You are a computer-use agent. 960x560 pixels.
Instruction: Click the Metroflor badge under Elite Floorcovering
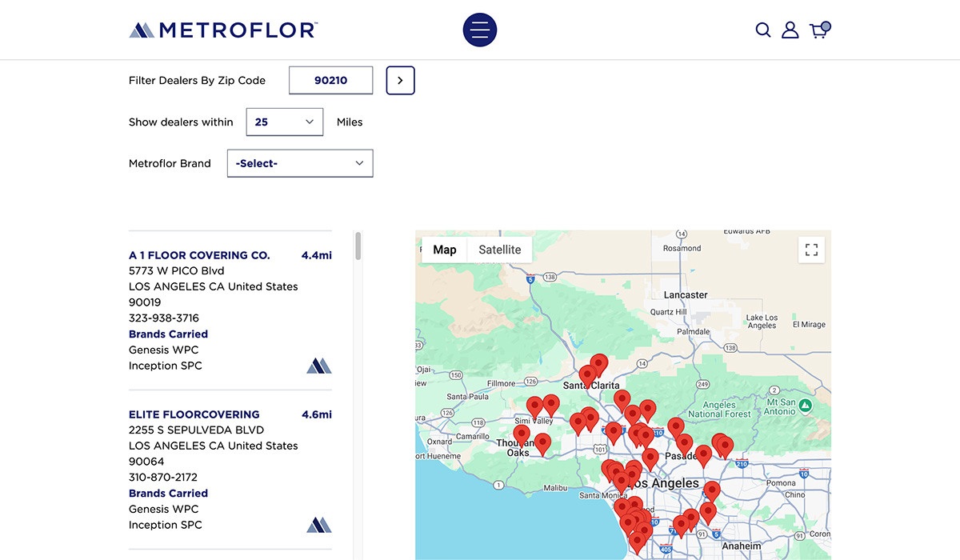click(x=319, y=525)
